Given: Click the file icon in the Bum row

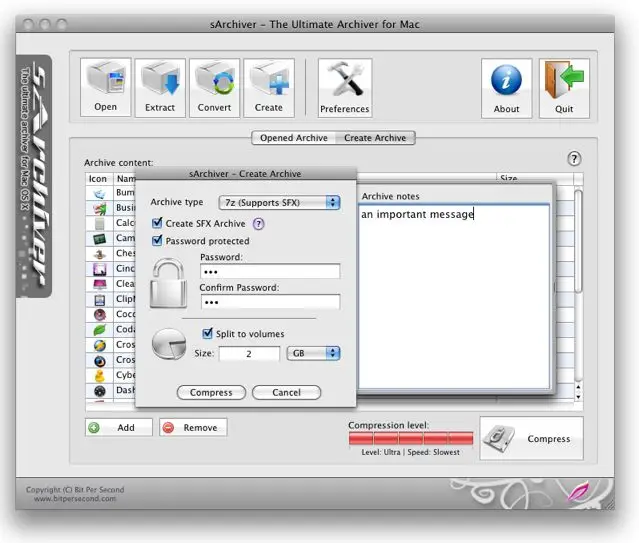Looking at the screenshot, I should pos(99,193).
